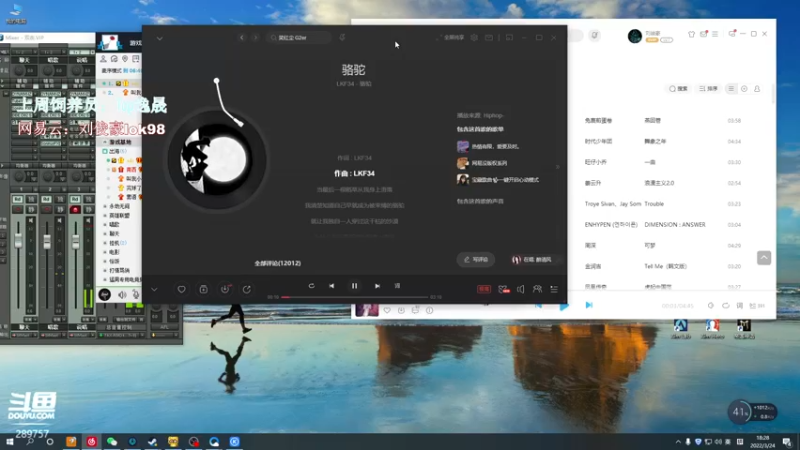Open listen-together icon in dark player
Viewport: 800px width, 450px height.
[x=537, y=289]
